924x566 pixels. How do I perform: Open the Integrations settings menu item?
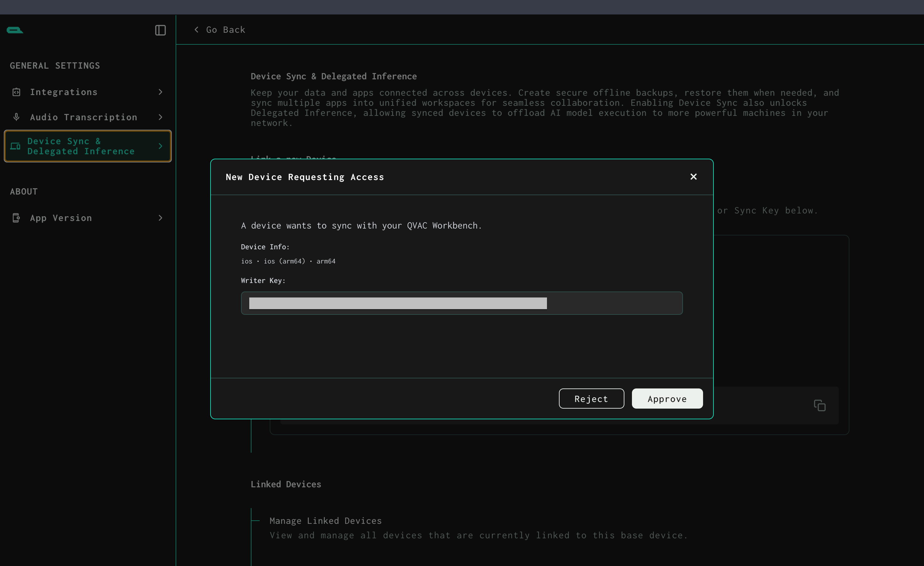click(64, 92)
